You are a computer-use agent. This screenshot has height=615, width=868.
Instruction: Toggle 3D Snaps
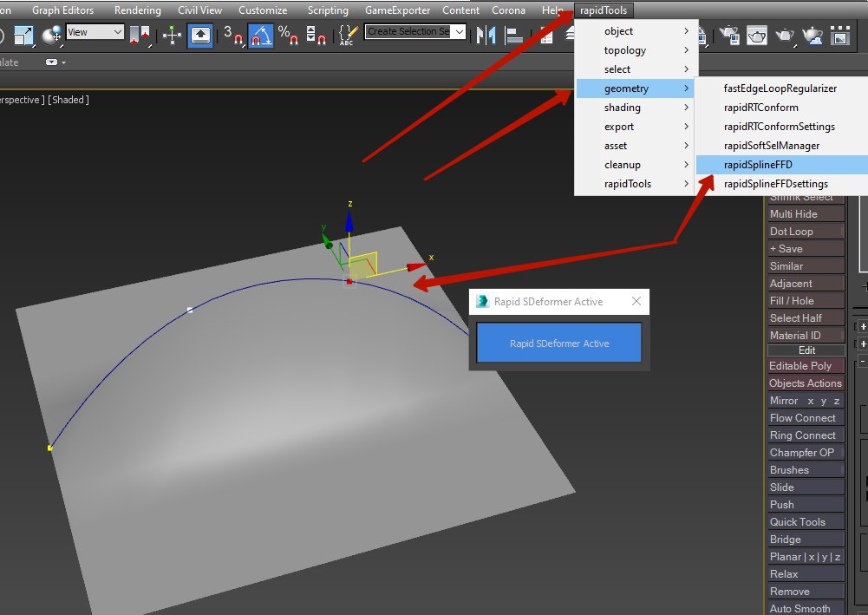coord(232,36)
